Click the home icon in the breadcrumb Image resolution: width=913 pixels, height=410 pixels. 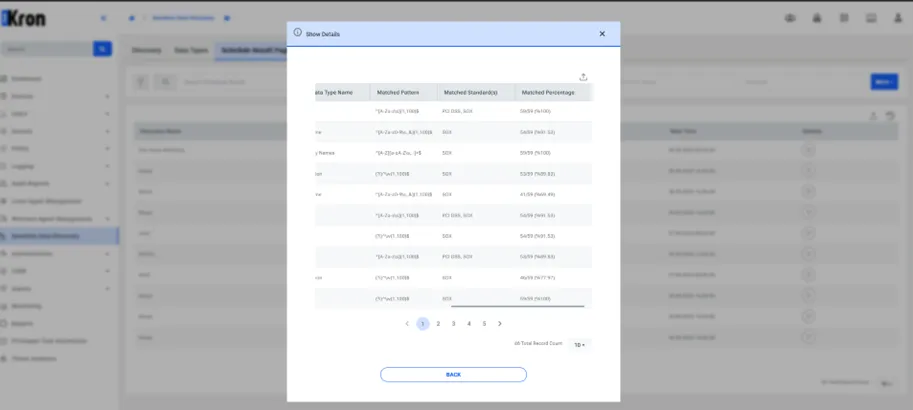pos(132,18)
